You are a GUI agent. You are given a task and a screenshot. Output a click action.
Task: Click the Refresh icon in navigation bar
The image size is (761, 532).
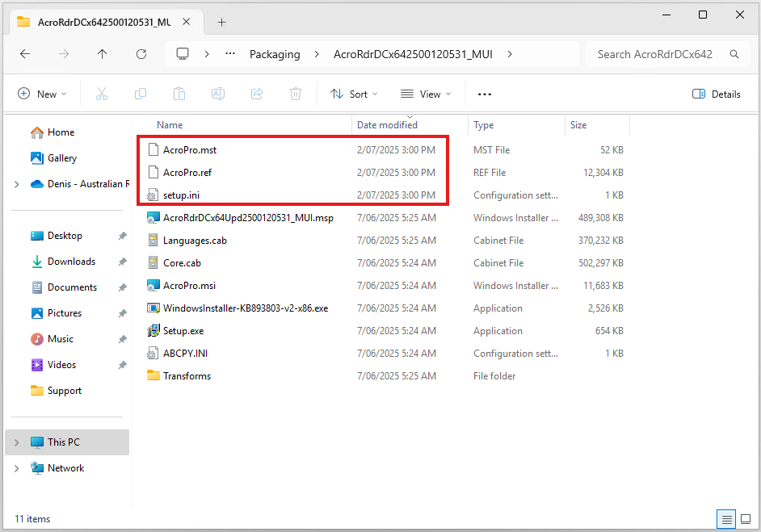click(141, 54)
